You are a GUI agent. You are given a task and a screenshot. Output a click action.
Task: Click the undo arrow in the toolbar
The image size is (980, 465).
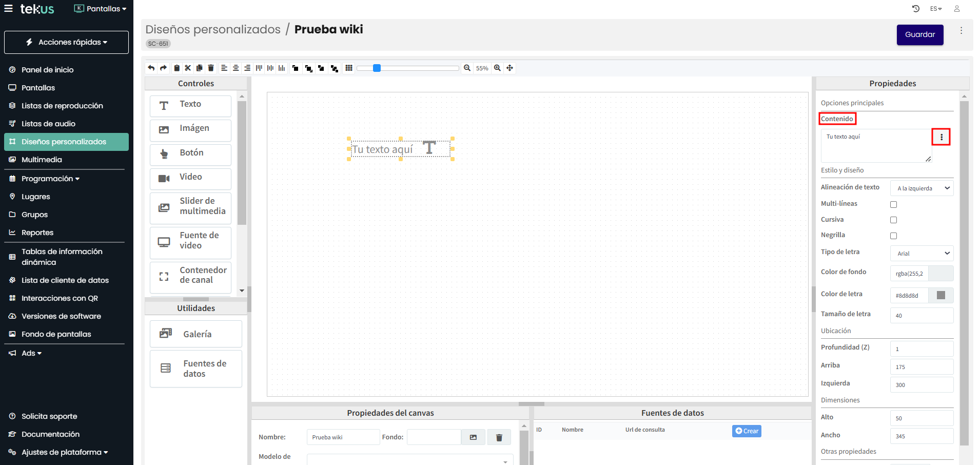151,68
